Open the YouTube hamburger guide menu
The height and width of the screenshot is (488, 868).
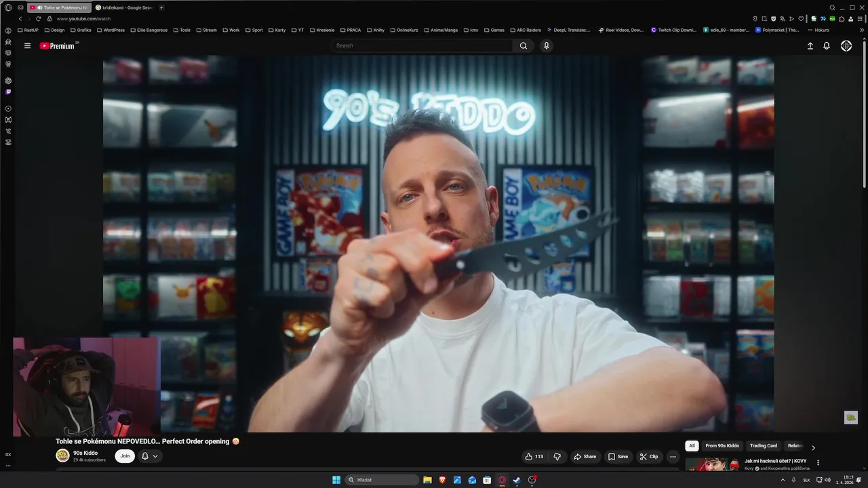coord(27,45)
